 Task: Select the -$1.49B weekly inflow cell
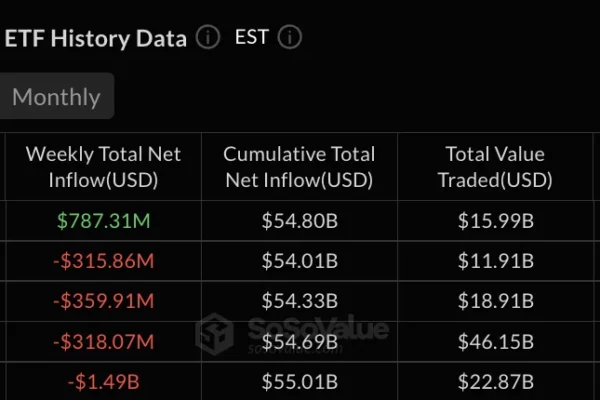[103, 382]
